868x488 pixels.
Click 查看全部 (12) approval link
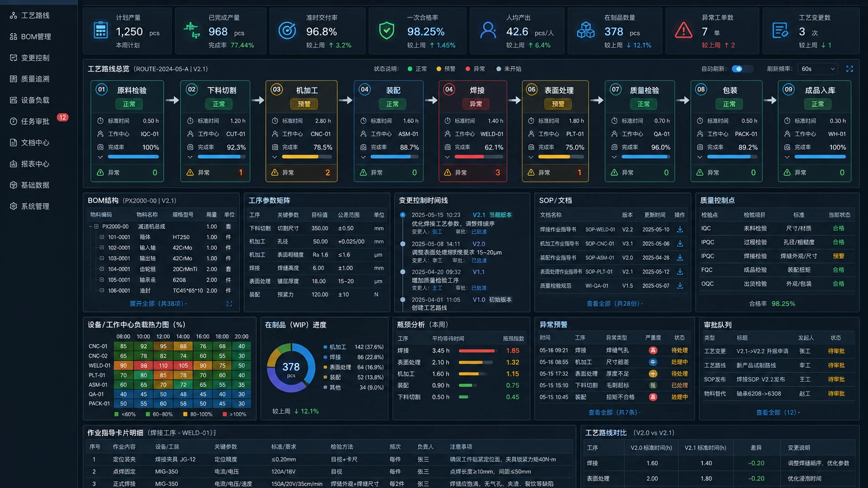778,413
